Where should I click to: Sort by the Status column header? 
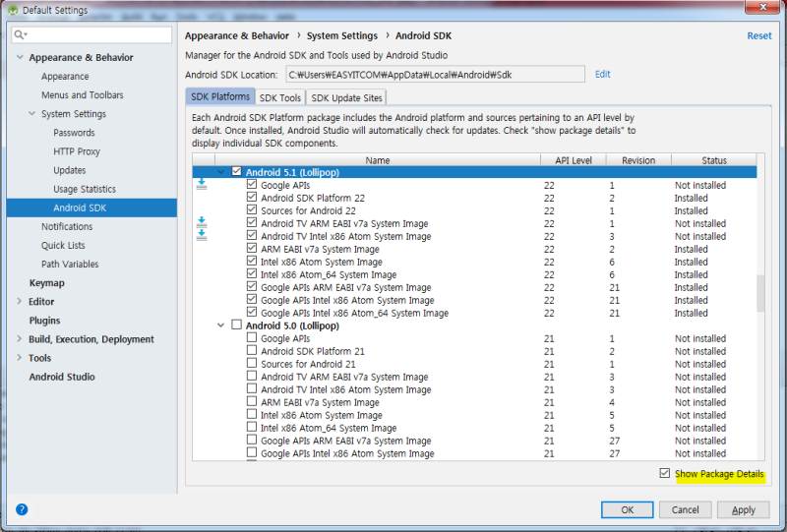[x=714, y=160]
